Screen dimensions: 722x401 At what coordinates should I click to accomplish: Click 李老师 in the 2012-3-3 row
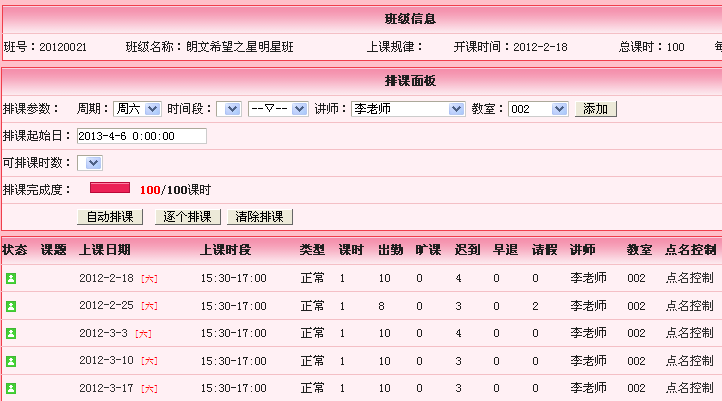click(x=588, y=333)
